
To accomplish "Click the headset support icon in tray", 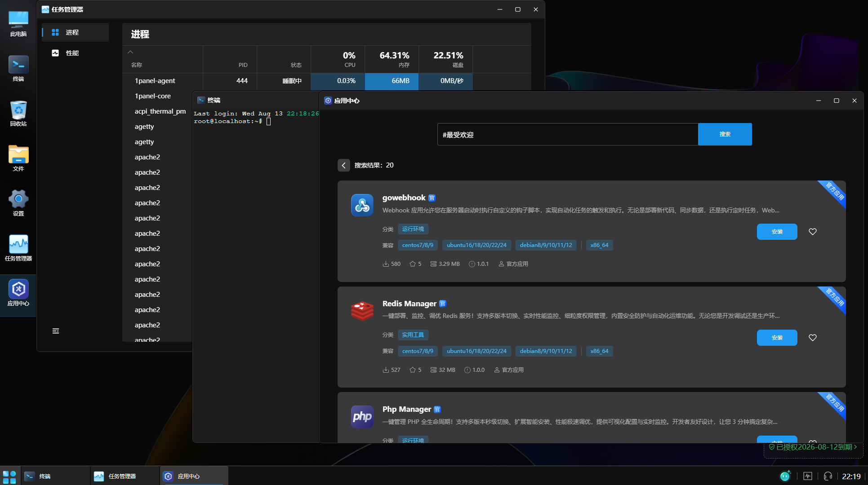I will [828, 476].
